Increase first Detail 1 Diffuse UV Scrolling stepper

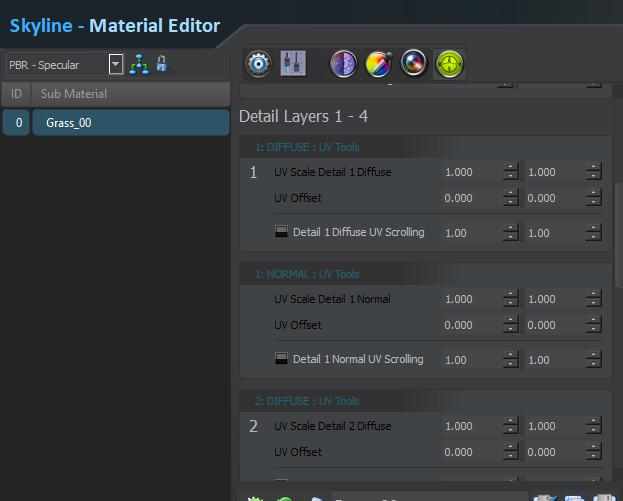tap(511, 228)
